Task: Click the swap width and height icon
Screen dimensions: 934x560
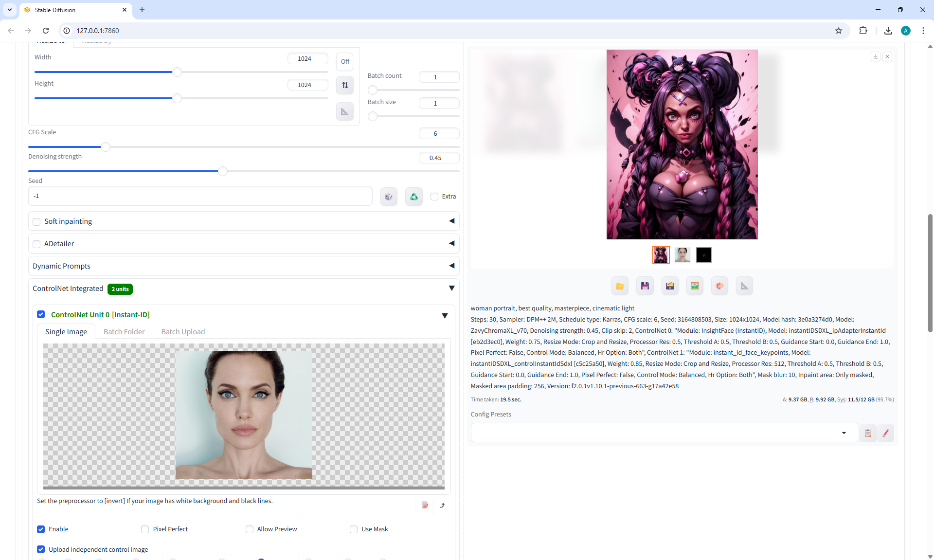Action: [x=345, y=85]
